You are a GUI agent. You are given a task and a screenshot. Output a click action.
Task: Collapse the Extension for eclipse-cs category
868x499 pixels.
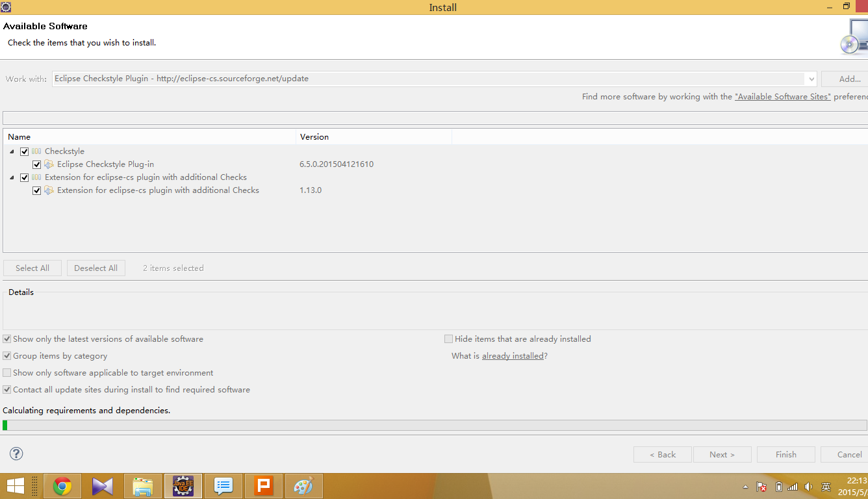12,177
